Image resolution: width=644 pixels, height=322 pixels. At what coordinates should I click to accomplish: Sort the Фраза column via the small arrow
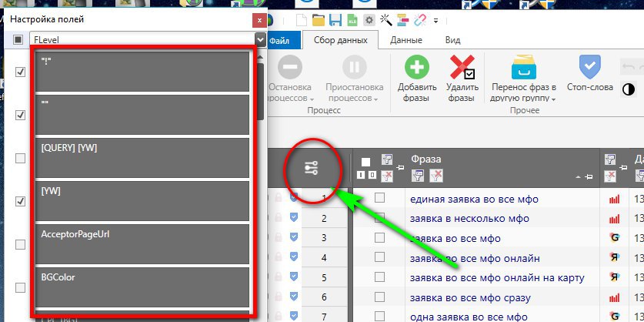(579, 177)
